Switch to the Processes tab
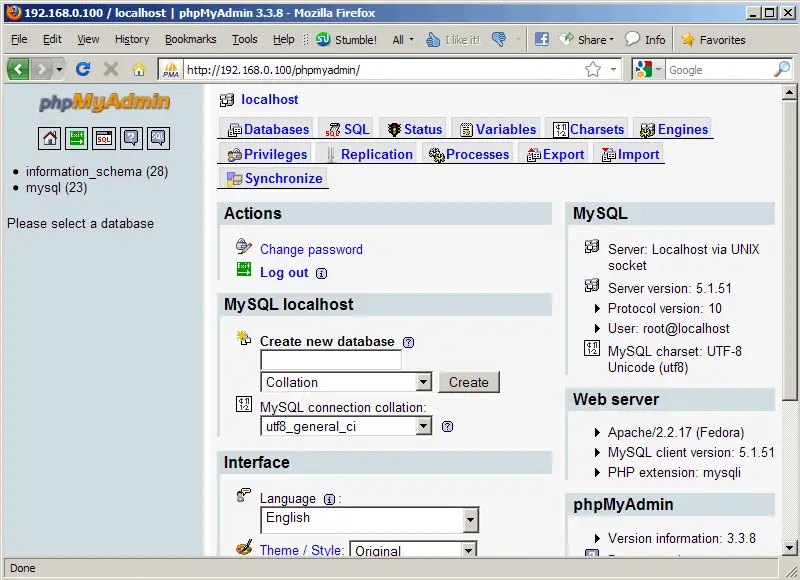Image resolution: width=800 pixels, height=580 pixels. pyautogui.click(x=468, y=154)
